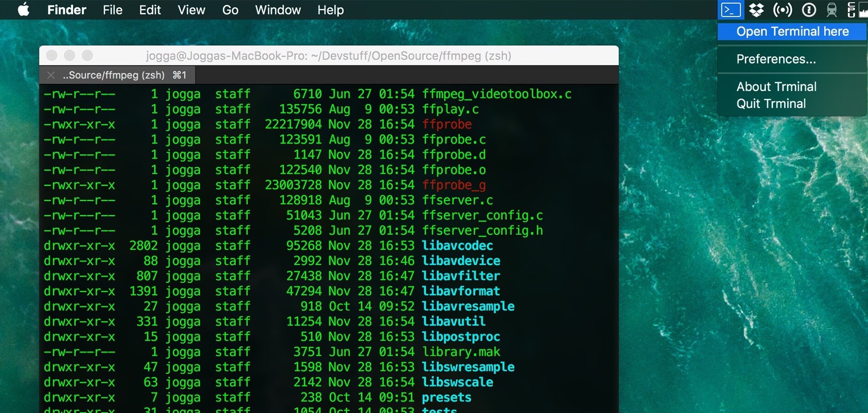The image size is (868, 413).
Task: Click the "libavresample" directory name
Action: [468, 306]
